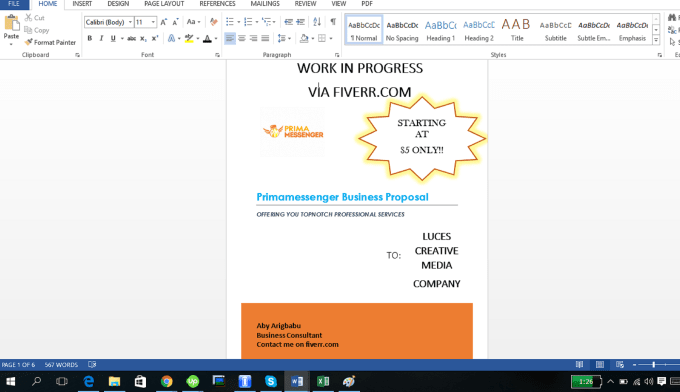Clear all formatting with eraser icon
680x392 pixels.
pyautogui.click(x=213, y=22)
